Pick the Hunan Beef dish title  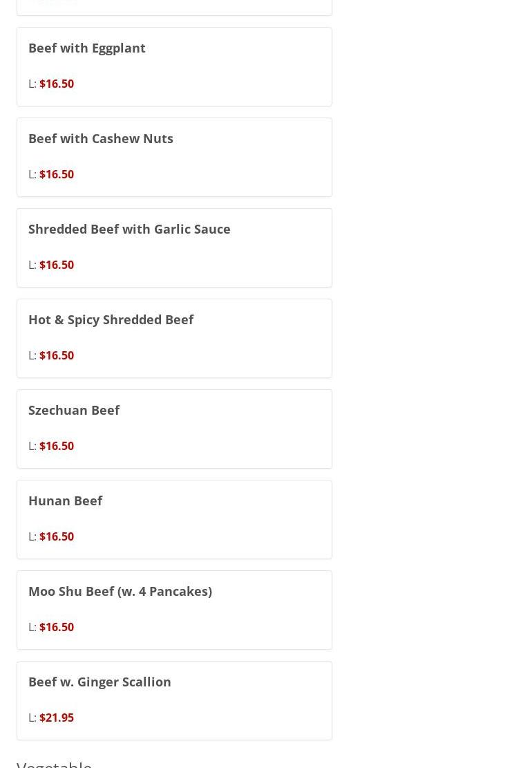(65, 500)
